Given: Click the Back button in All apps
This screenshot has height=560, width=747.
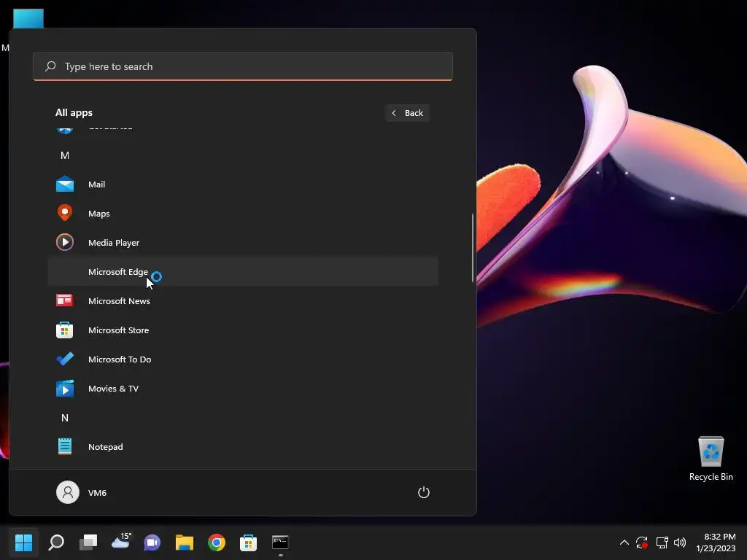Looking at the screenshot, I should point(408,113).
